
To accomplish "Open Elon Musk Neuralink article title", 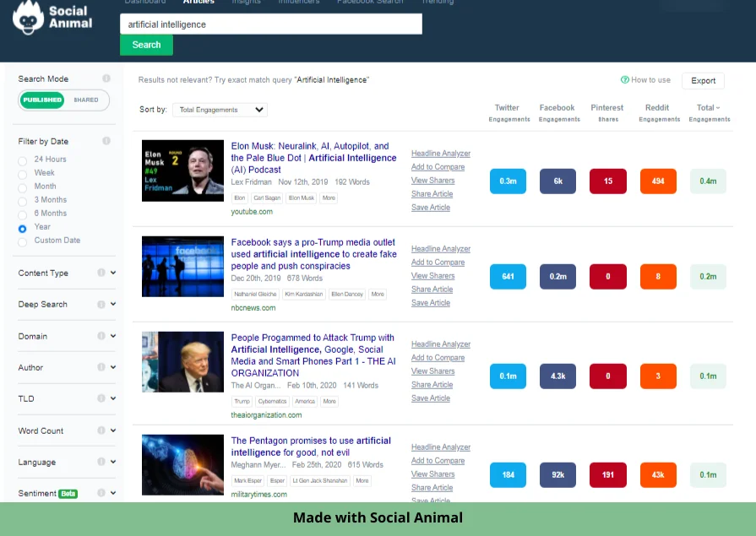I will pos(313,158).
